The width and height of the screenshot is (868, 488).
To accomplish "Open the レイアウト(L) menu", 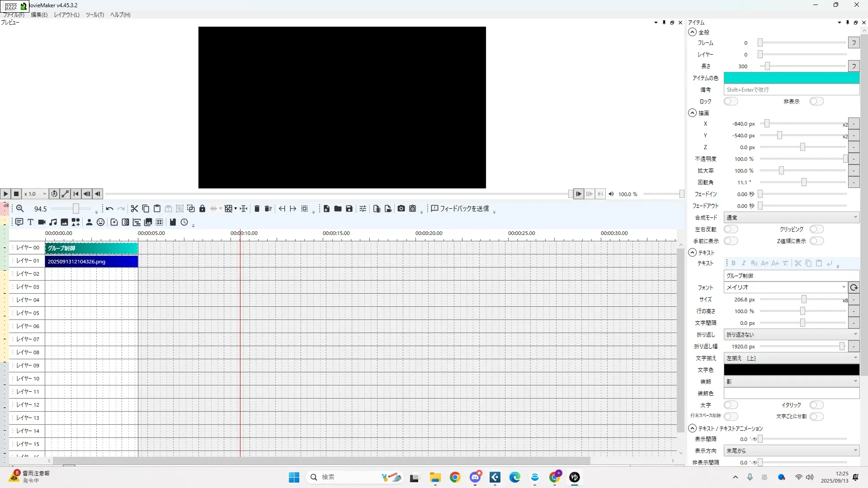I will coord(66,15).
